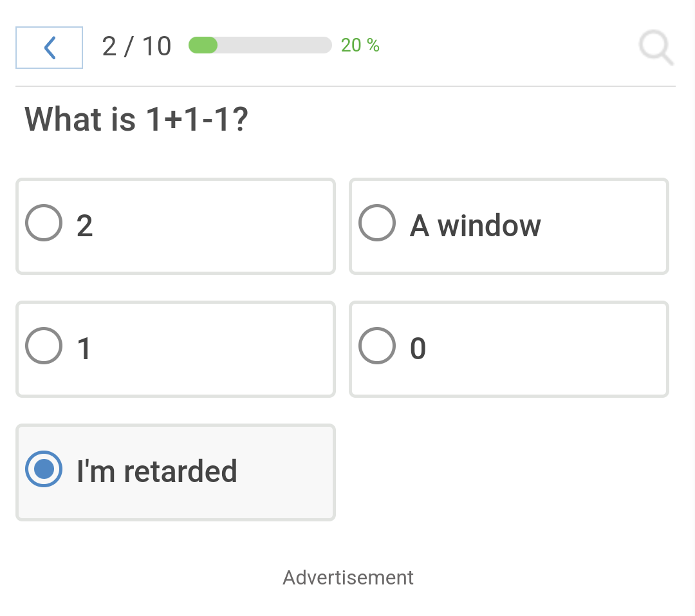This screenshot has width=695, height=616.
Task: Mark the radio button for answer 0
Action: coord(377,346)
